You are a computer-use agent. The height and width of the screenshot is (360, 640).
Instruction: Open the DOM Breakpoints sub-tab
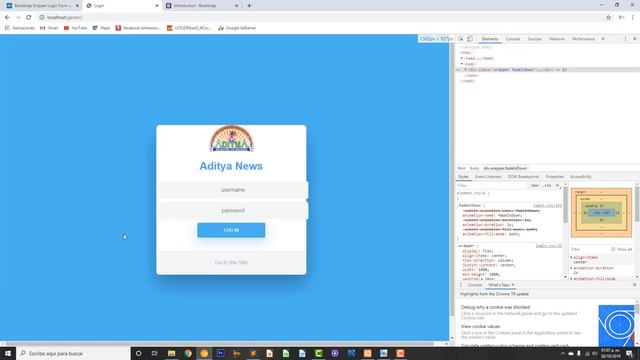point(523,177)
